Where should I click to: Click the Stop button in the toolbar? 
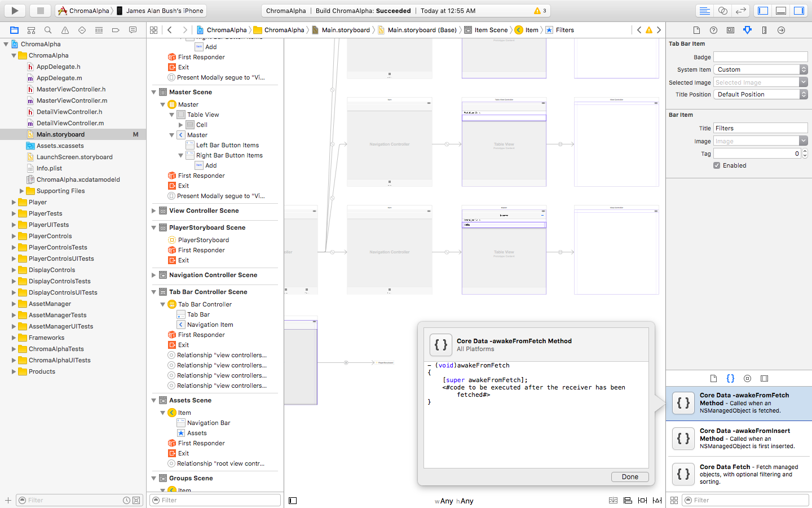coord(41,10)
